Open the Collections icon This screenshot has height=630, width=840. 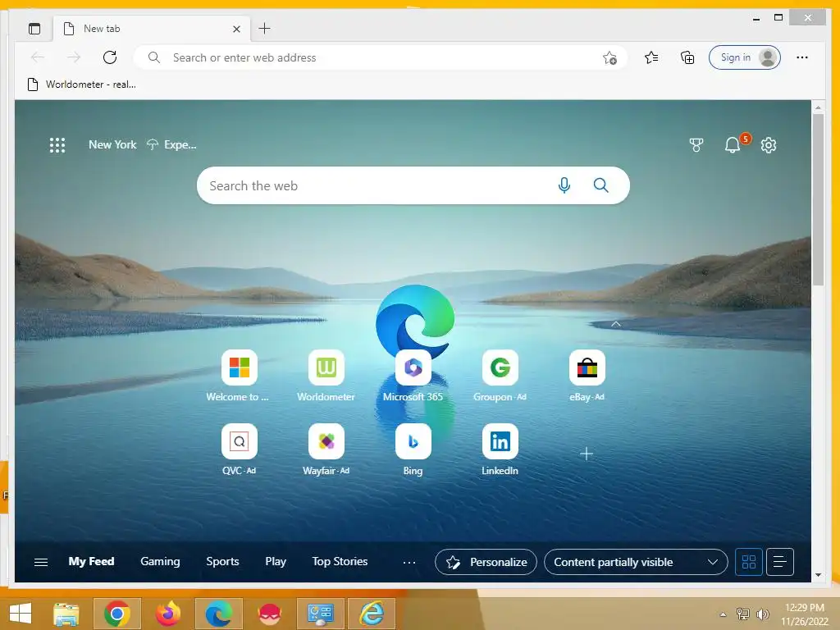687,57
